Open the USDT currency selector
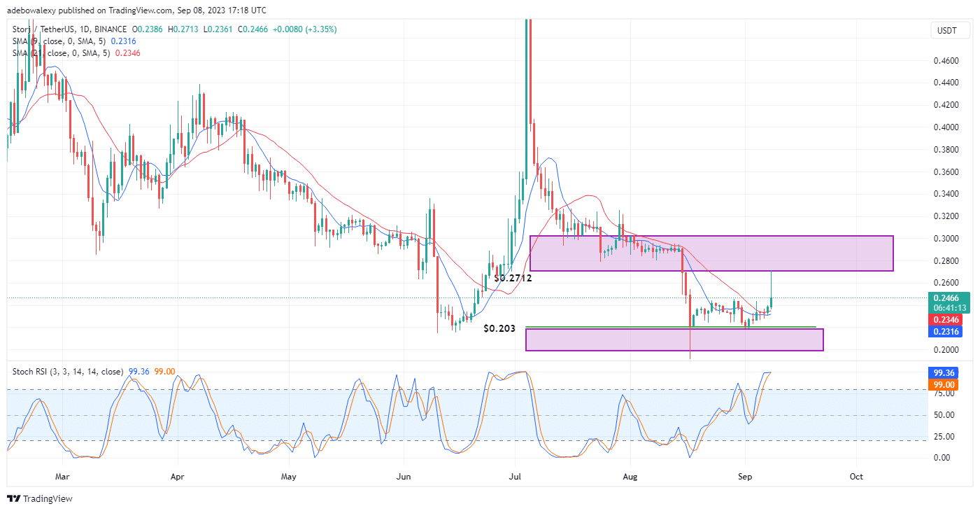Image resolution: width=980 pixels, height=511 pixels. [949, 30]
